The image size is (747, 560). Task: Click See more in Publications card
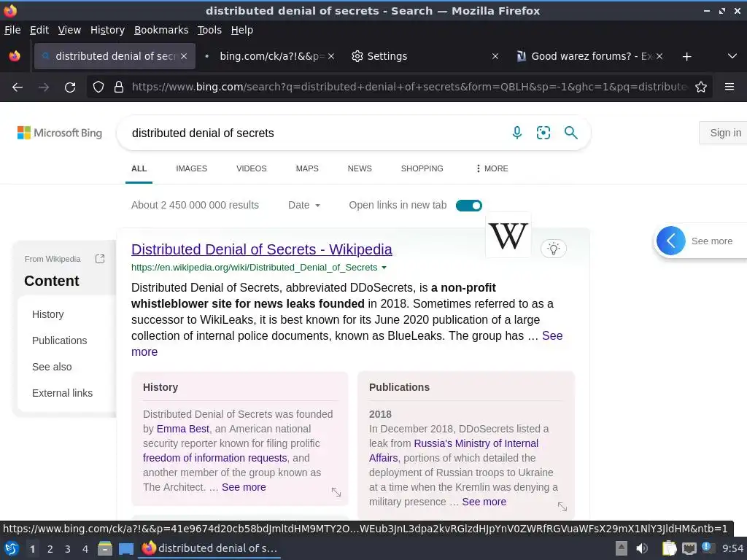tap(484, 502)
